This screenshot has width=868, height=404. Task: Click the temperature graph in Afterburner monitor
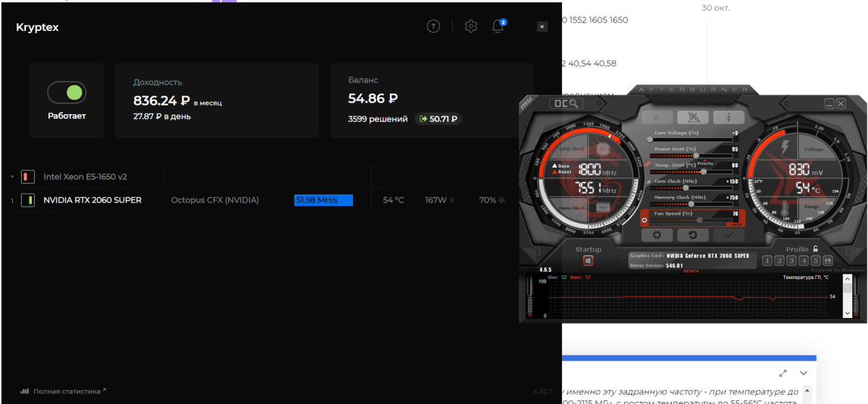pyautogui.click(x=688, y=298)
